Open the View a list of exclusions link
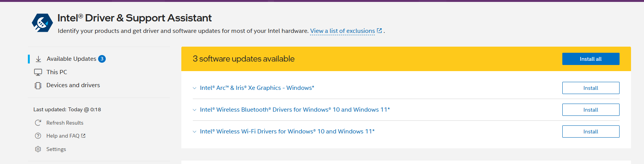This screenshot has width=644, height=164. click(x=342, y=31)
